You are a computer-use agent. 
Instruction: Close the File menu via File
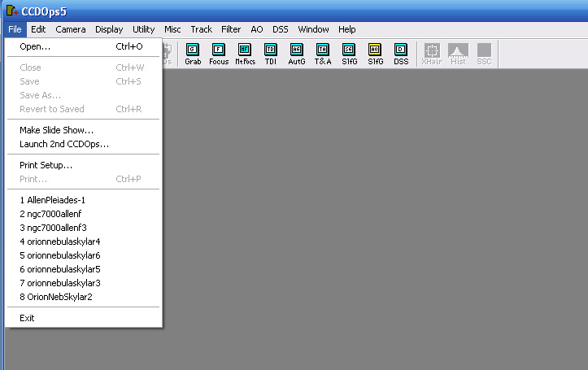(x=15, y=29)
